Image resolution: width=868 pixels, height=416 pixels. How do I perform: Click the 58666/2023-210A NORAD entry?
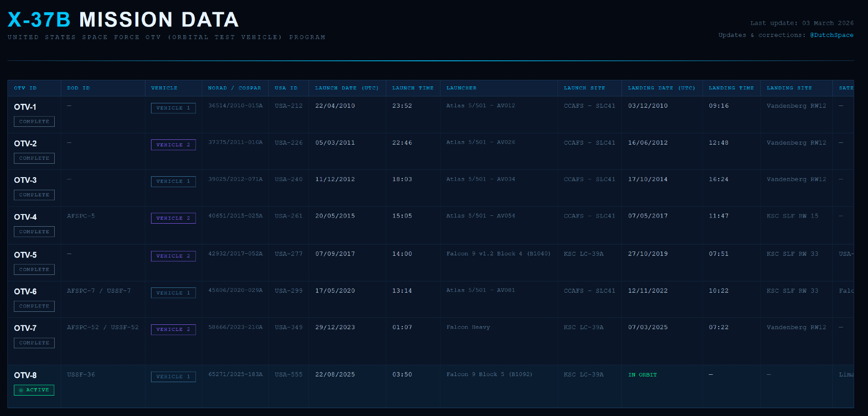(235, 327)
